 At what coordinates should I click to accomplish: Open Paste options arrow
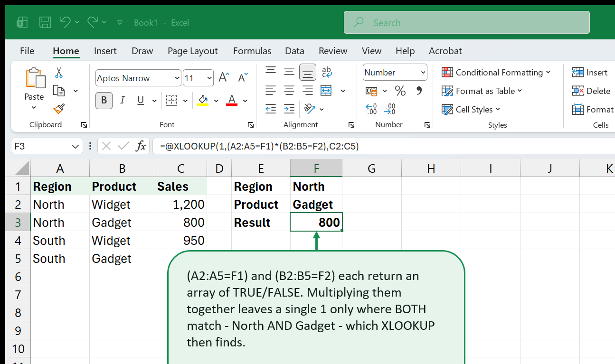tap(34, 108)
